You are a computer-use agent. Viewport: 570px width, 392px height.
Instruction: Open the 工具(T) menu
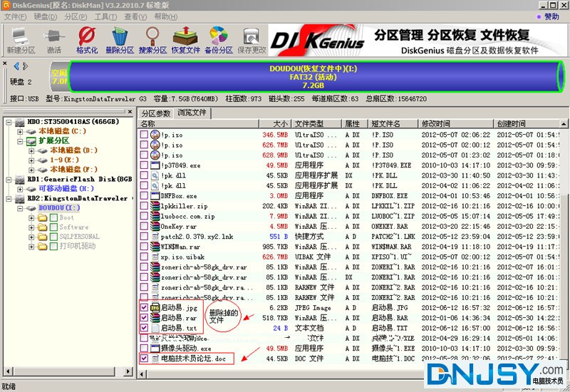(106, 16)
